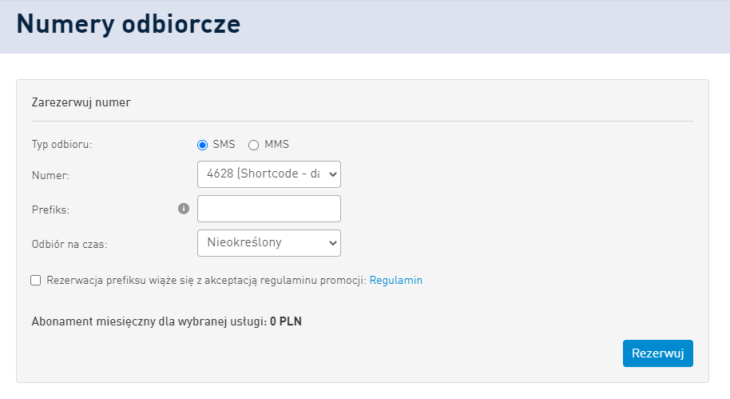Click the info icon next to Prefiks
This screenshot has height=399, width=730.
183,209
